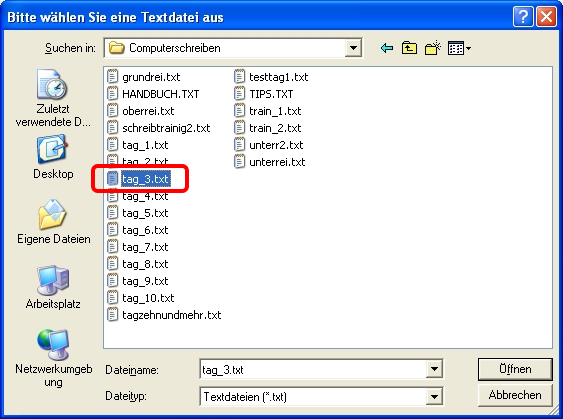Click the file icon of unterrei.txt
Screen dimensions: 563x419
[239, 162]
